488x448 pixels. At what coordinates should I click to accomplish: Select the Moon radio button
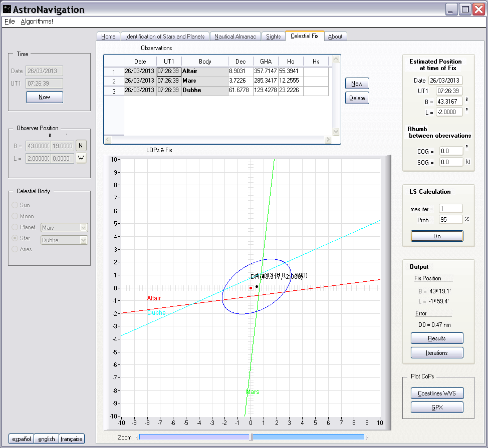(x=15, y=216)
